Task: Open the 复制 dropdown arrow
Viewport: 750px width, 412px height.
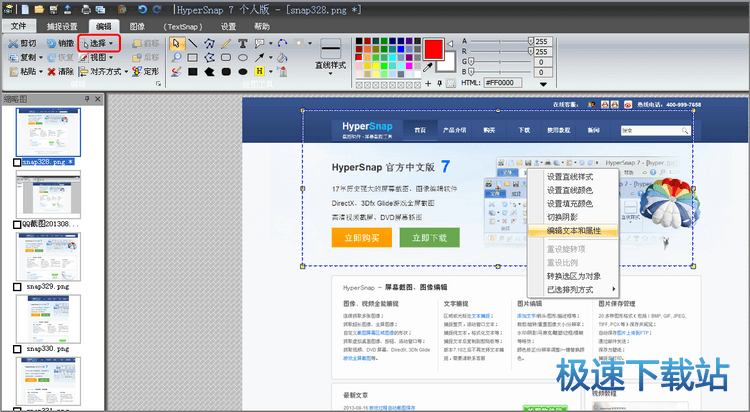Action: [x=41, y=57]
